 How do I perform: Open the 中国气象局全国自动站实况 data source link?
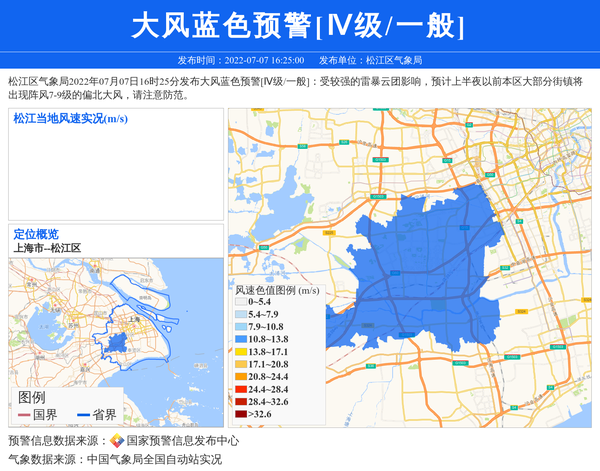154,460
